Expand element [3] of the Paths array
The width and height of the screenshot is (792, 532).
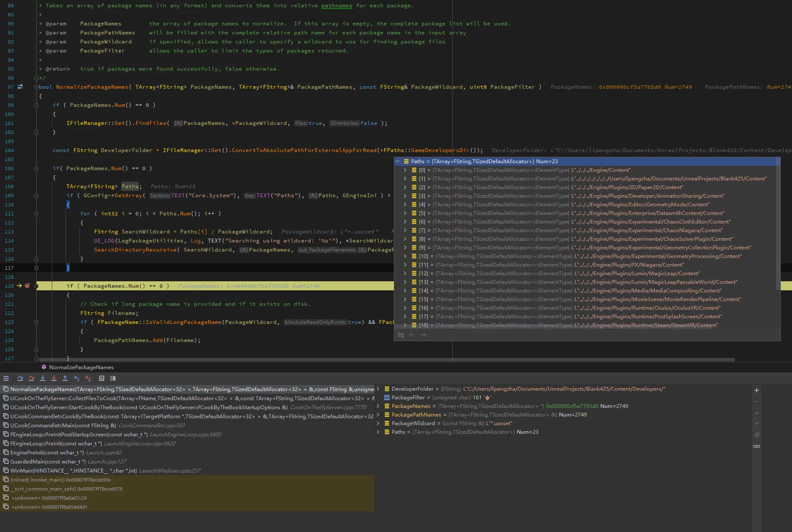pos(405,196)
